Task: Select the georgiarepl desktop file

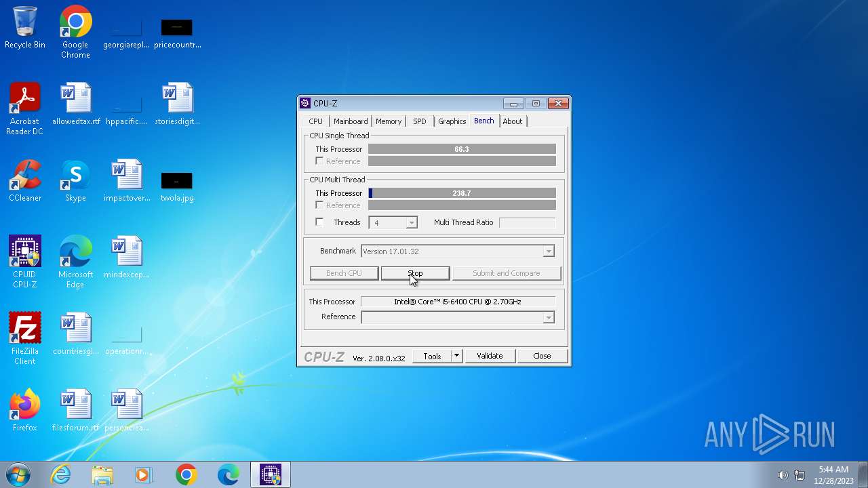Action: [126, 34]
